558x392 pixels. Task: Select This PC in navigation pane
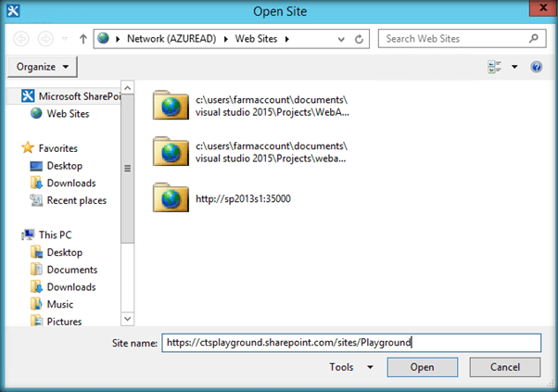click(56, 234)
